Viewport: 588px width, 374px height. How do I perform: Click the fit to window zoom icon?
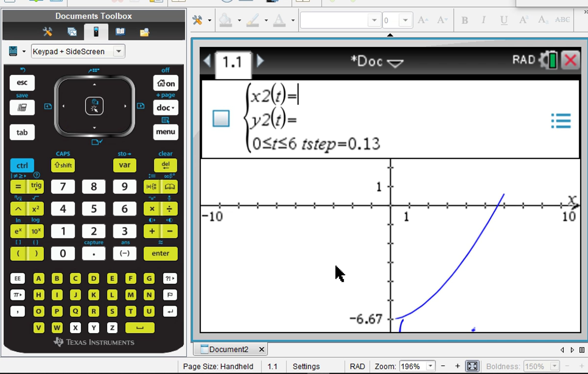tap(472, 366)
